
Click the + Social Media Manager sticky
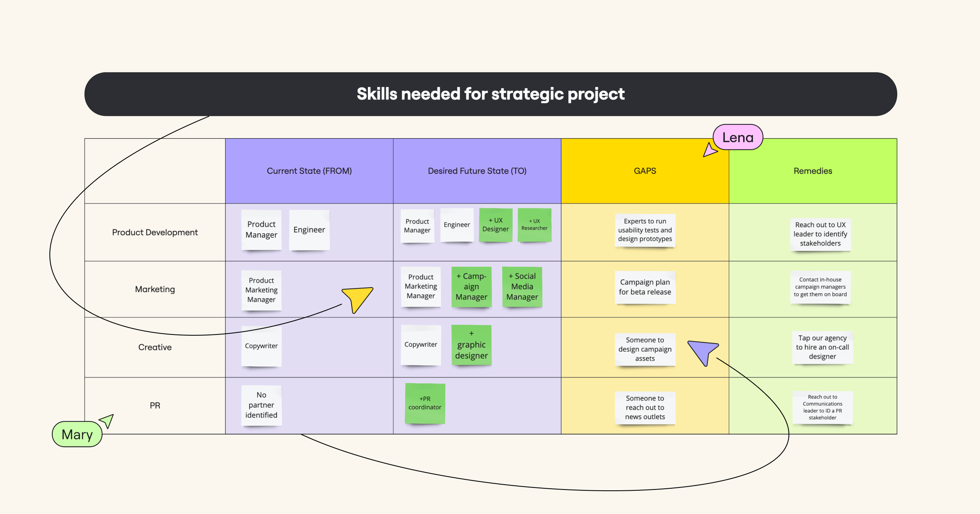(x=522, y=286)
